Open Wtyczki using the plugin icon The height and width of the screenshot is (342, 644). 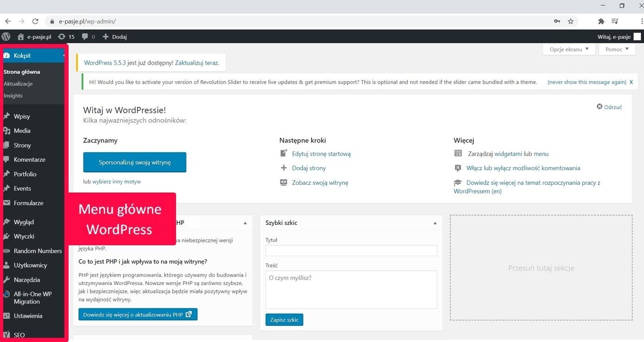[x=7, y=236]
